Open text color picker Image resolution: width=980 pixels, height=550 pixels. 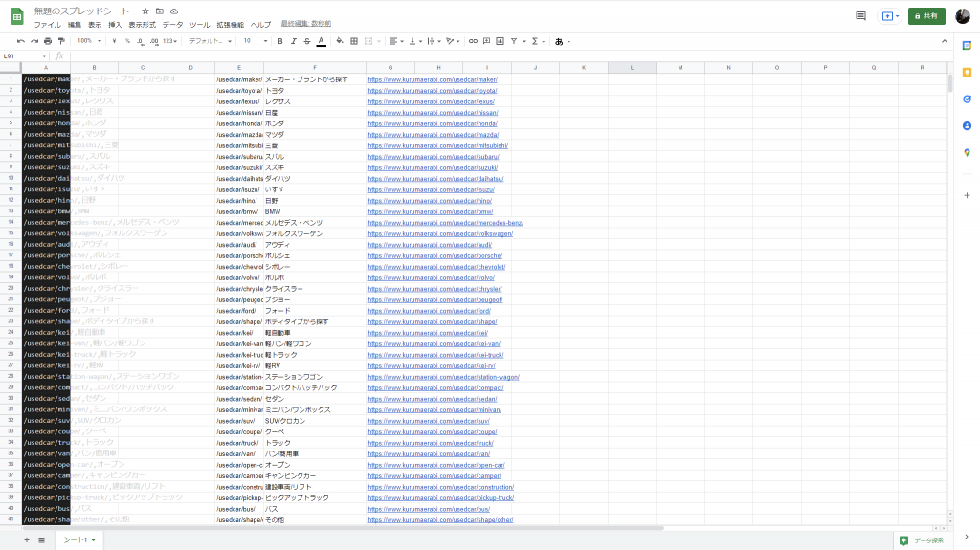tap(322, 41)
